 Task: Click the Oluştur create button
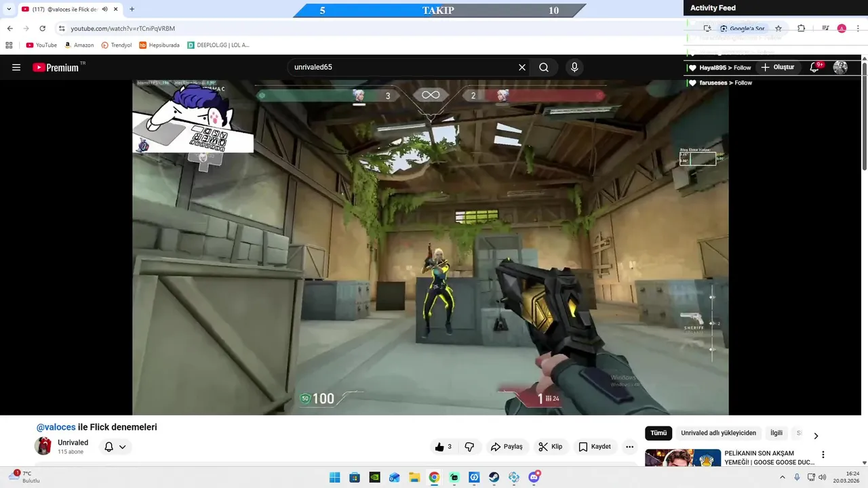click(x=777, y=67)
